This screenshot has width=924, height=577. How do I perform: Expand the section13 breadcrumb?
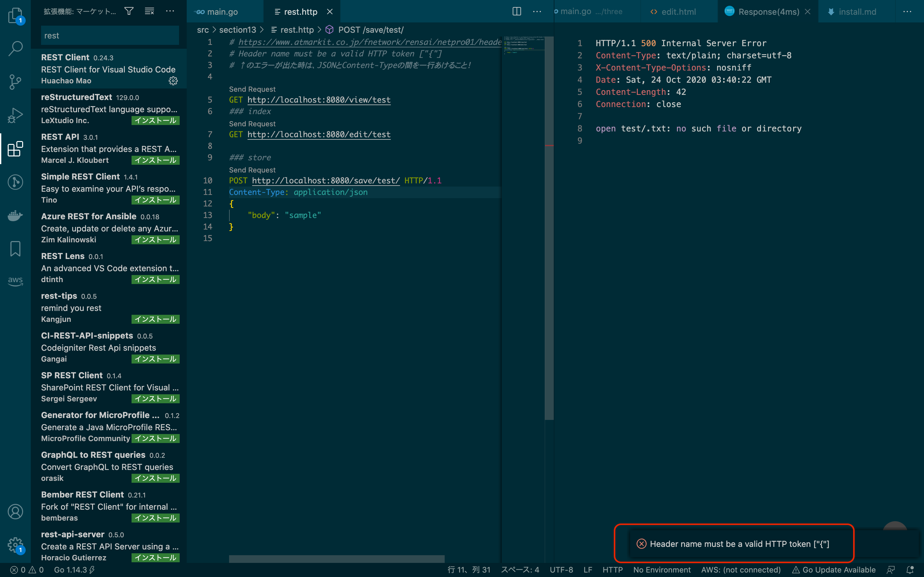click(x=237, y=29)
